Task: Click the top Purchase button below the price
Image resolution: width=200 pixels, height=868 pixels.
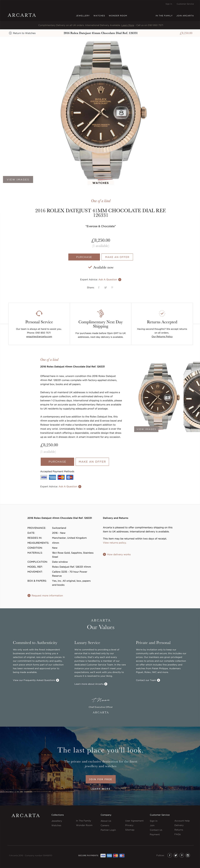Action: coord(84,257)
